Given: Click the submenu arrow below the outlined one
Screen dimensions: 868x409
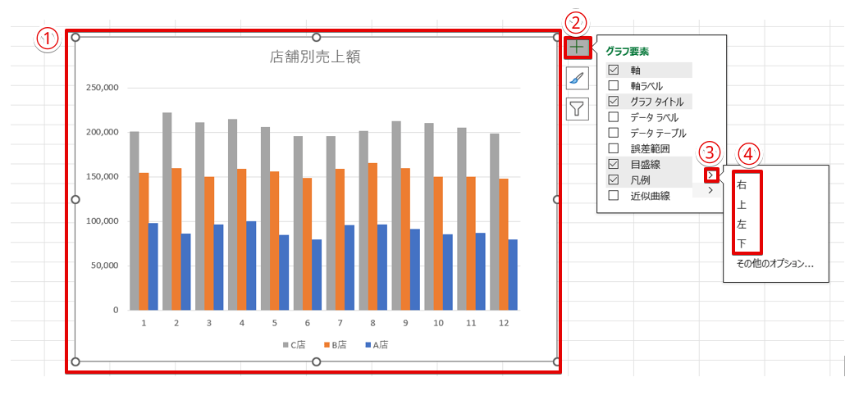Looking at the screenshot, I should pos(711,190).
